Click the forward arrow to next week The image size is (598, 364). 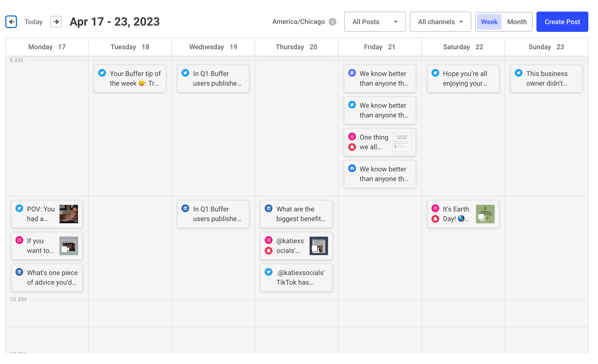pos(56,22)
